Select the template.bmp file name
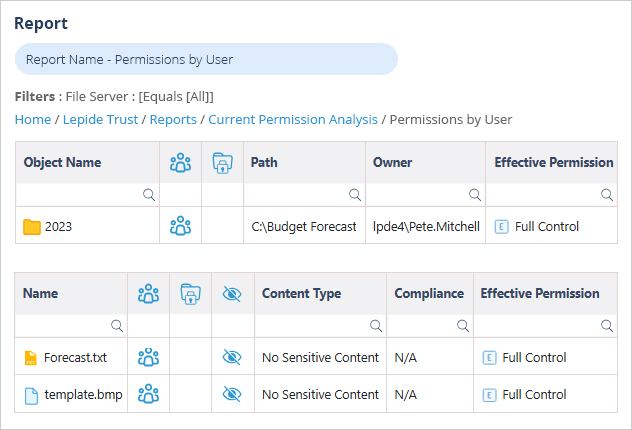The width and height of the screenshot is (632, 430). tap(83, 395)
